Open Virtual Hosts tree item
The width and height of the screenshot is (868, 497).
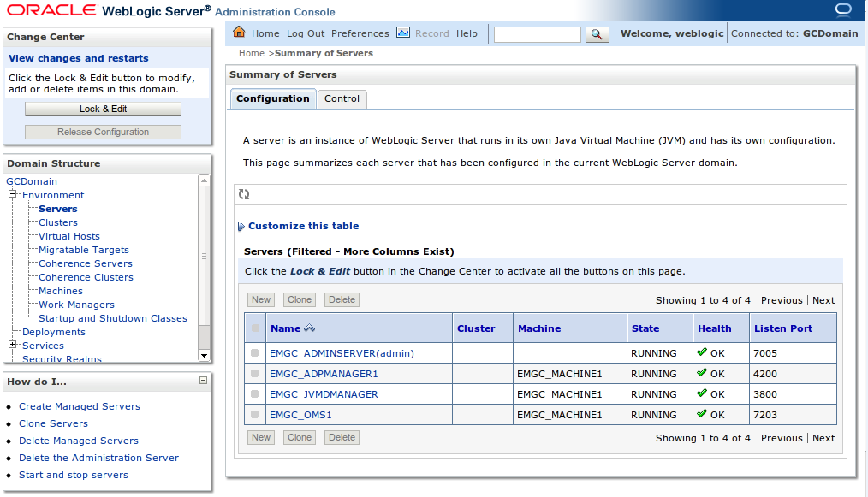point(68,236)
